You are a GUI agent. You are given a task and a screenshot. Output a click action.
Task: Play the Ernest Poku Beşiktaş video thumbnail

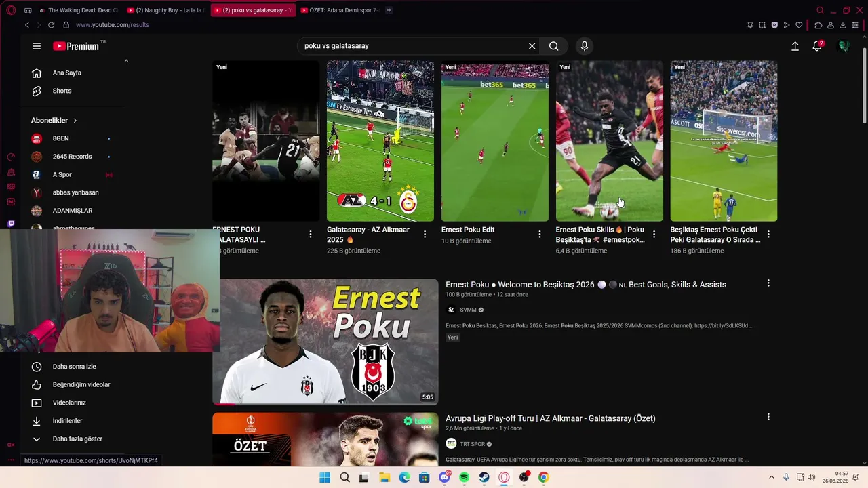click(325, 342)
